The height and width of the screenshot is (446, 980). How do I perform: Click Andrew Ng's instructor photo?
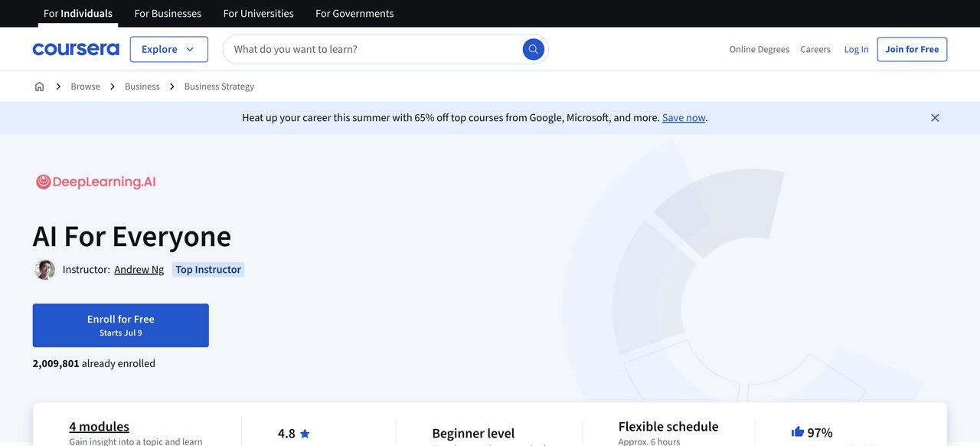click(45, 270)
